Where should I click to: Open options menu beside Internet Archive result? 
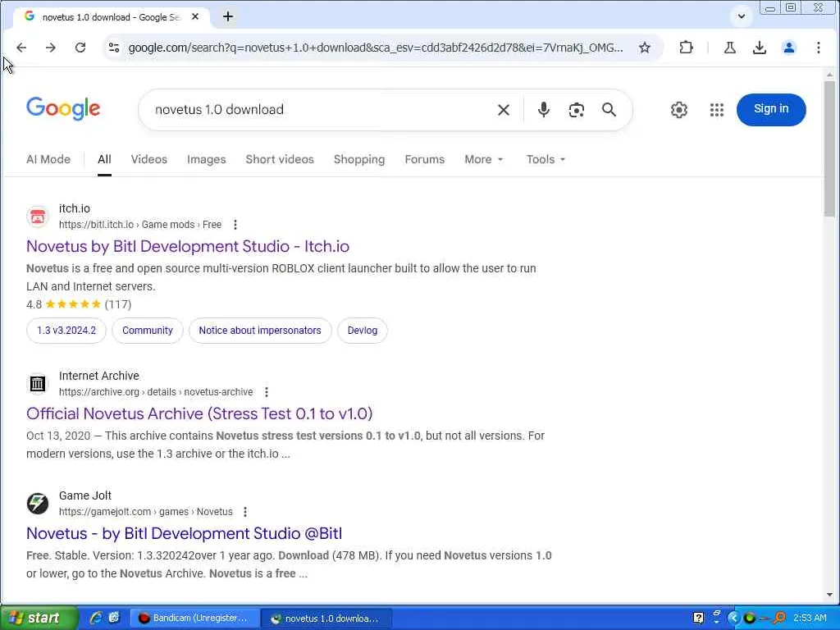tap(267, 392)
